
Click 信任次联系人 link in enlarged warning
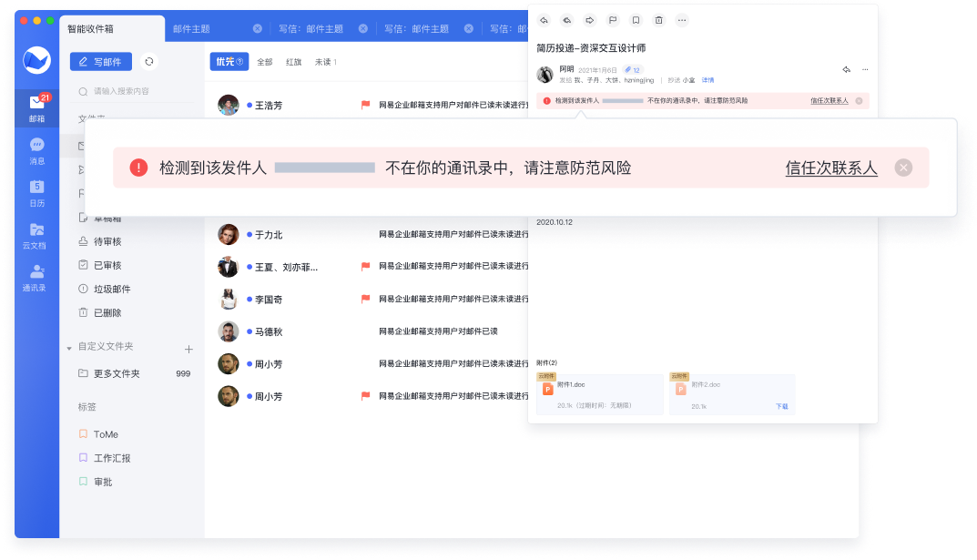point(831,168)
